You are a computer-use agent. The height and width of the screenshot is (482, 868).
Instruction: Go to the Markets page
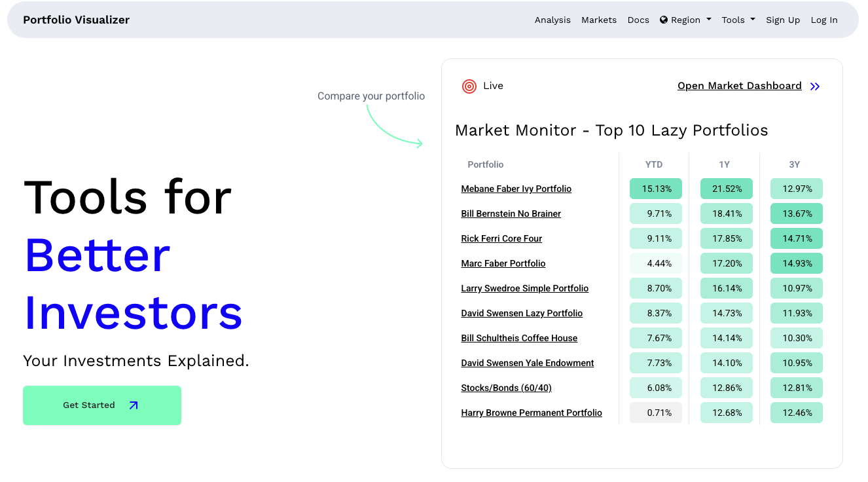tap(599, 20)
